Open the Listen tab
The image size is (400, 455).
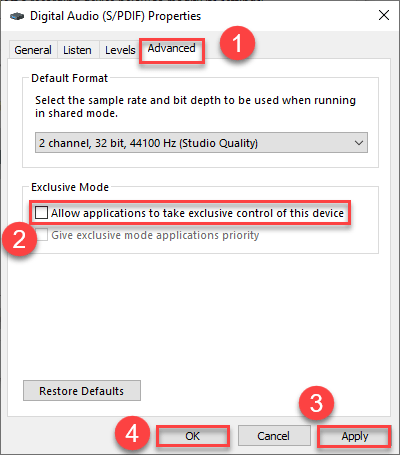pos(77,50)
